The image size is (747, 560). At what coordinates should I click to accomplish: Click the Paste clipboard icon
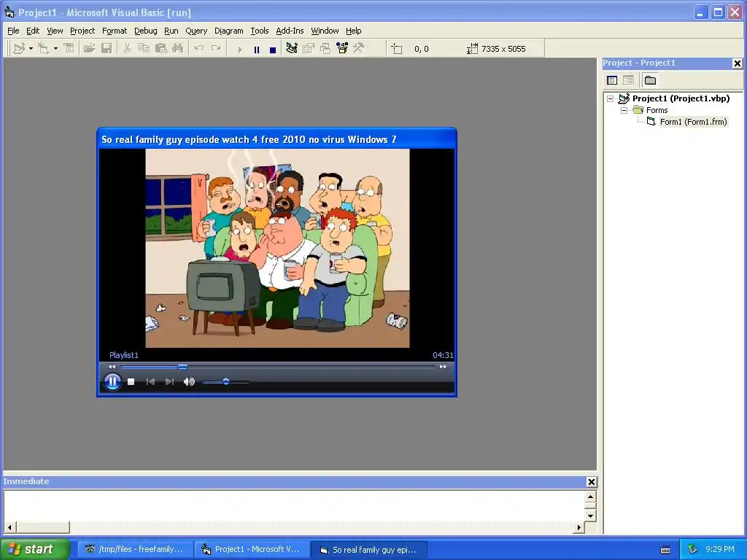161,49
